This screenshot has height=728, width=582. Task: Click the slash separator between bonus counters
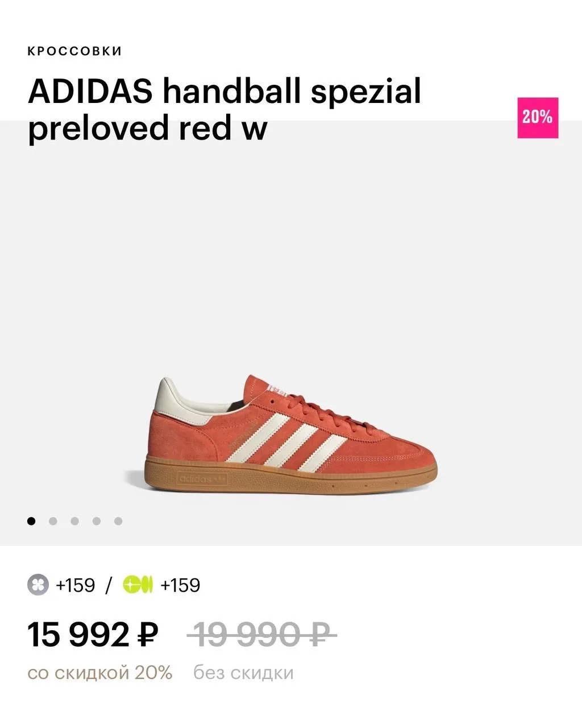pos(109,585)
